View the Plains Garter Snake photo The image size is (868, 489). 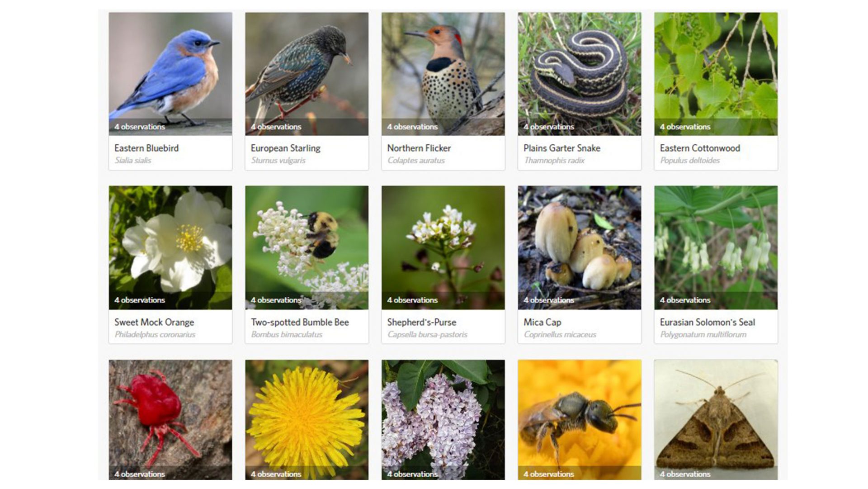(580, 74)
